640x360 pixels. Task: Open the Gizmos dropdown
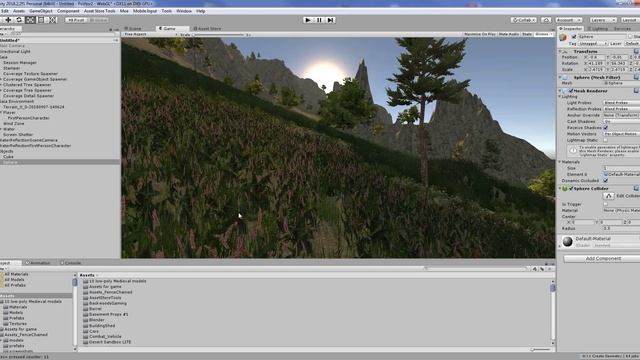[x=543, y=34]
